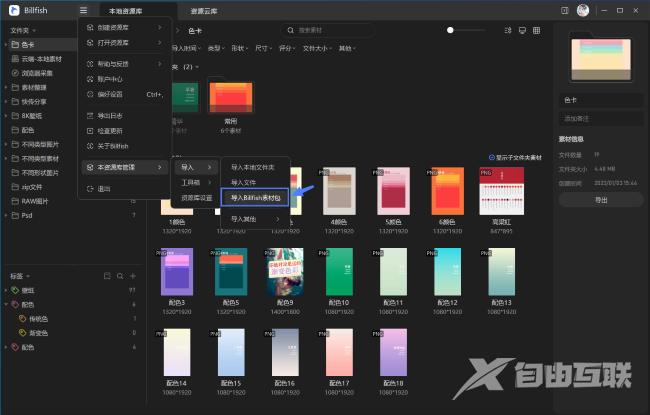Open the 导入其他 submenu
Screen dimensions: 650x415
point(255,219)
